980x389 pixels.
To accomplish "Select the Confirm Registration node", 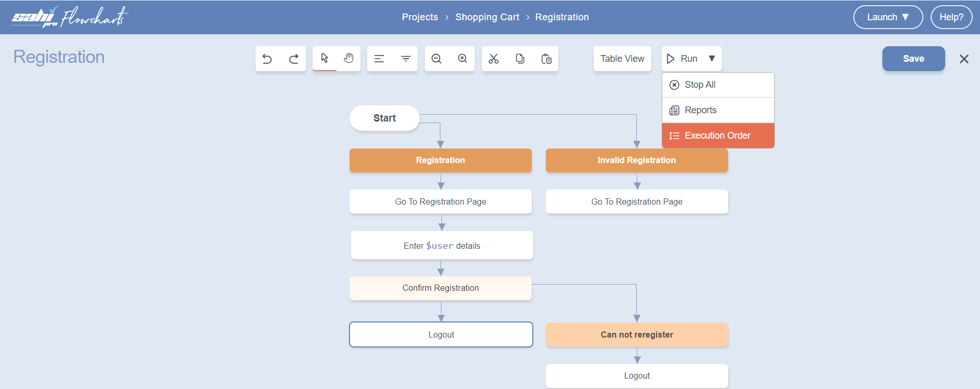I will click(x=440, y=288).
